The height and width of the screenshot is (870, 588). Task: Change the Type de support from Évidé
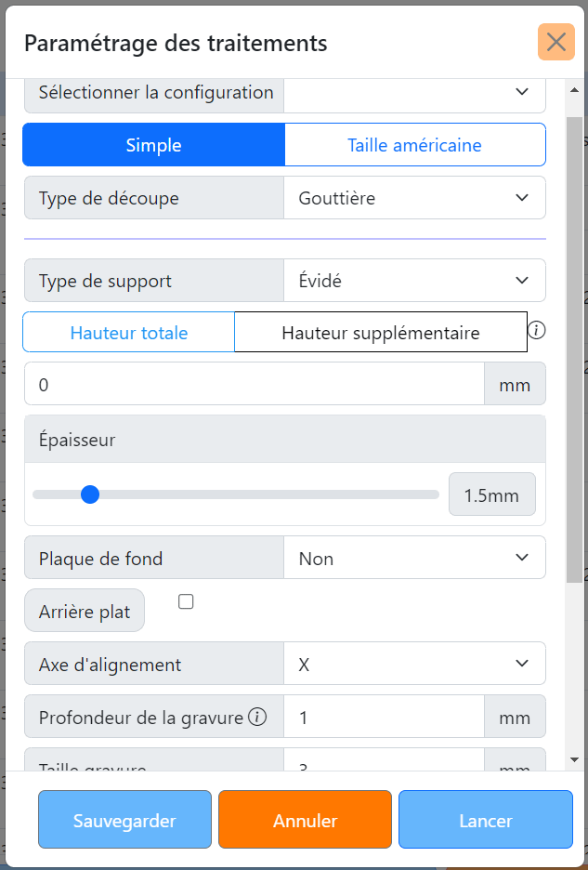(414, 280)
